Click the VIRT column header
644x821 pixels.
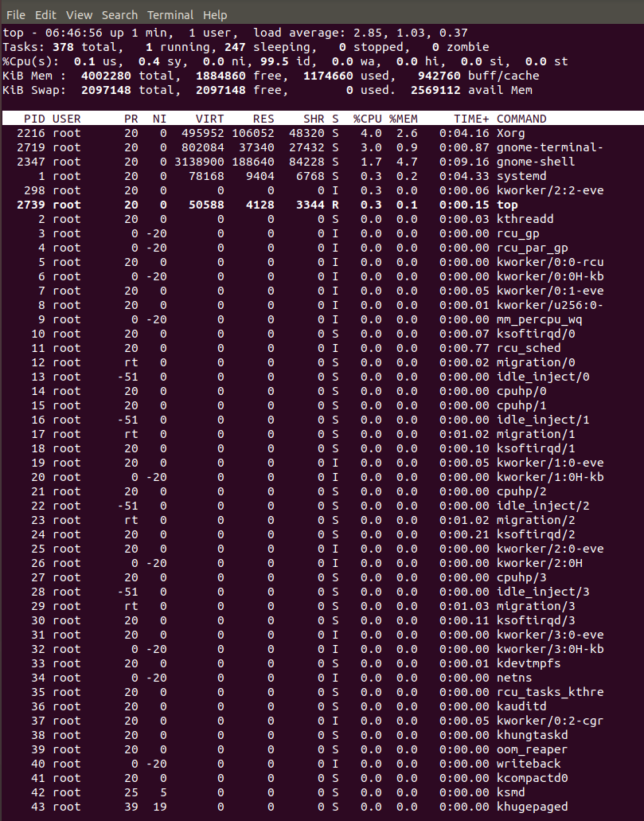[210, 119]
